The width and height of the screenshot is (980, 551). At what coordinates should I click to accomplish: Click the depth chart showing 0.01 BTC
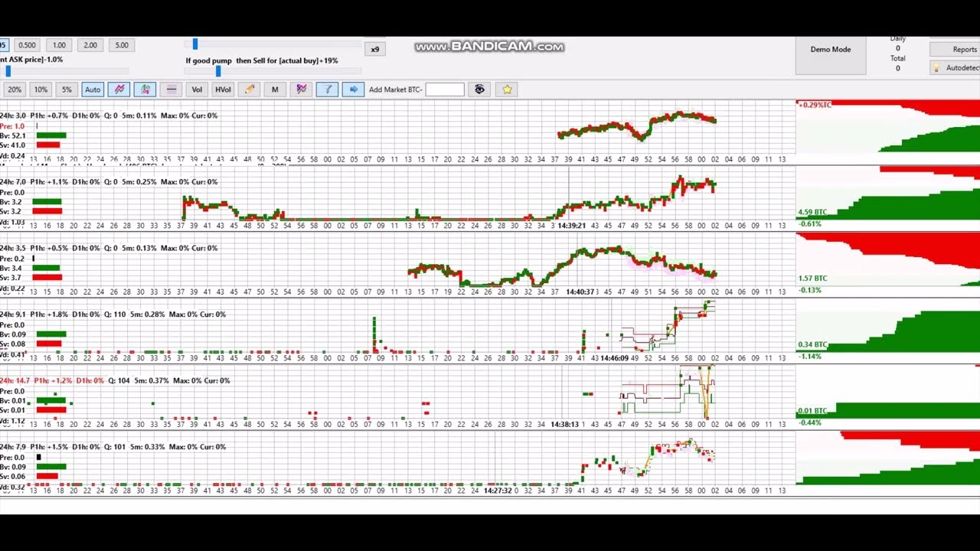coord(888,391)
